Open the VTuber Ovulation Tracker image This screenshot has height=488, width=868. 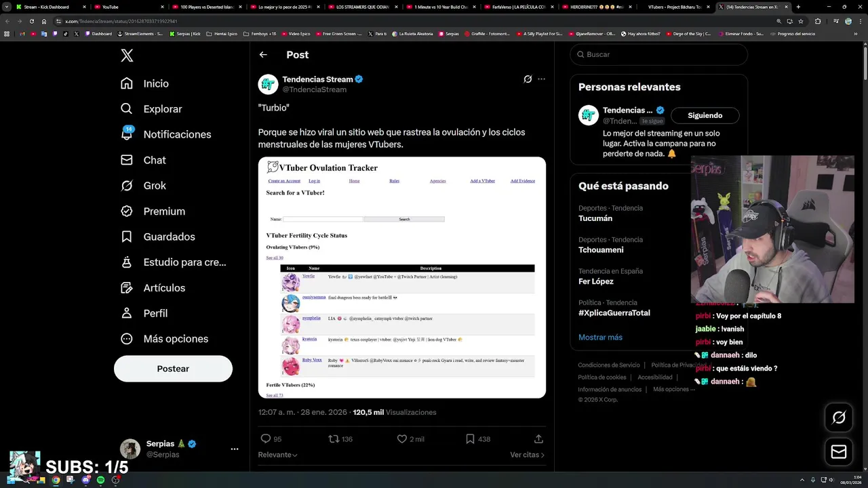401,278
